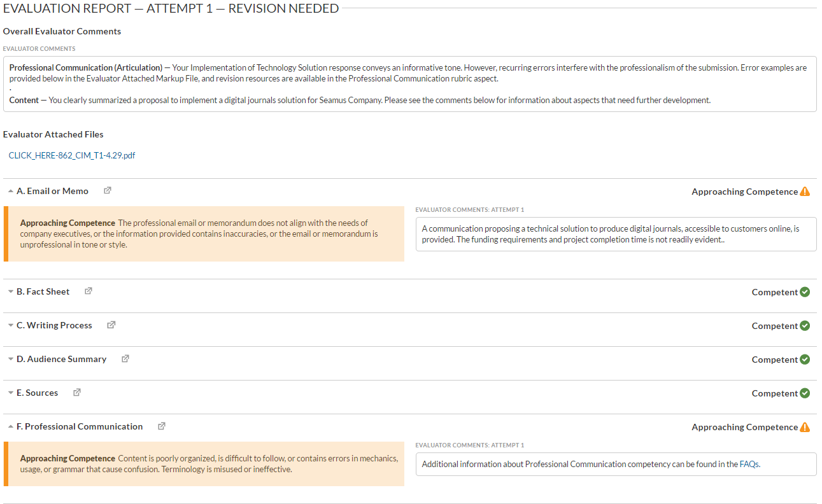Download CLICK_HERE-862_CIM_T1-4.29.pdf file
The image size is (822, 504).
tap(72, 155)
